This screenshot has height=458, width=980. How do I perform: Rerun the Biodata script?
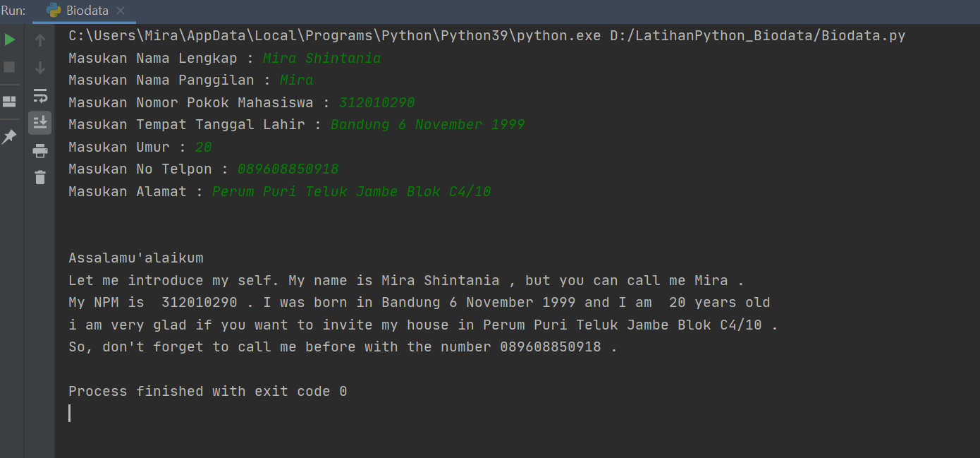click(10, 40)
